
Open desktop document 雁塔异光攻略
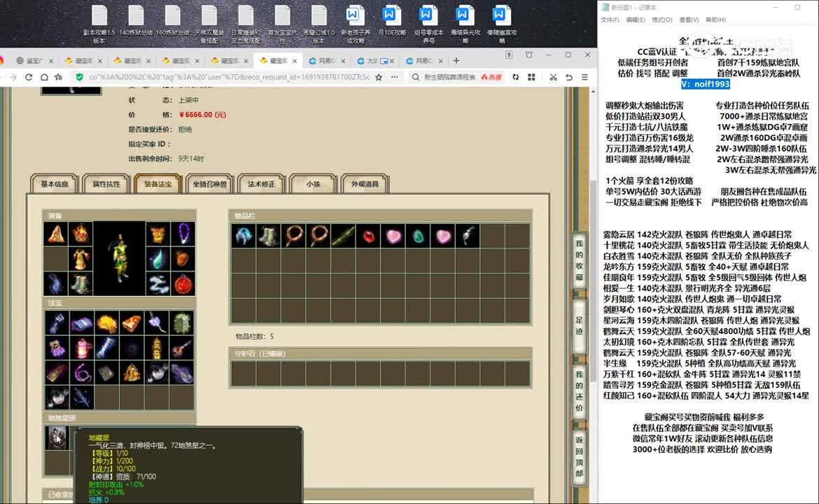(x=465, y=24)
